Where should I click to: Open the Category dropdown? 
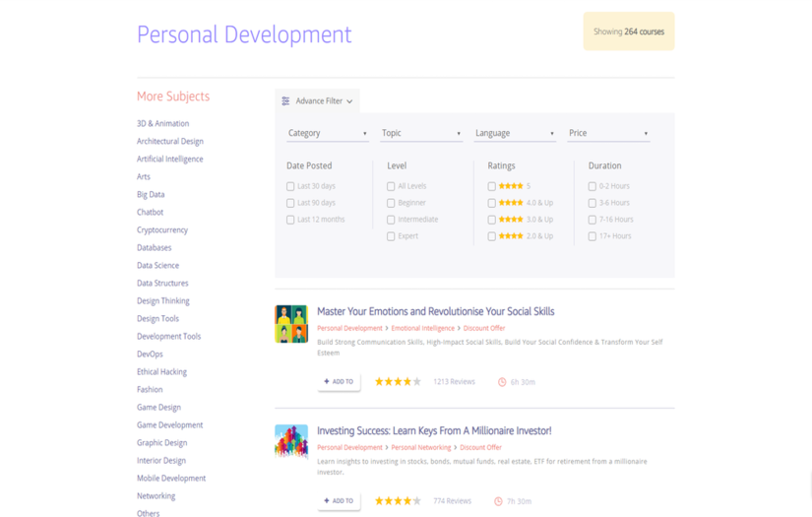[x=327, y=133]
